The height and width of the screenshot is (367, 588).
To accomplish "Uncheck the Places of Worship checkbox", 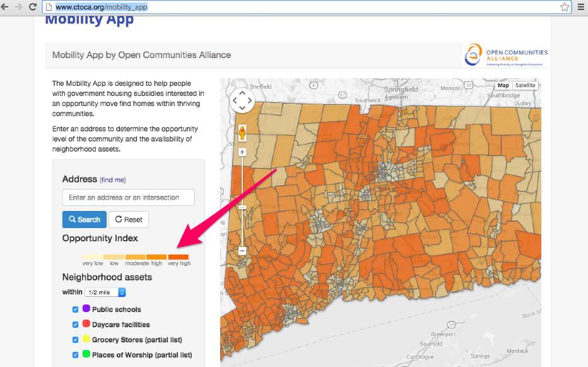I will [75, 354].
